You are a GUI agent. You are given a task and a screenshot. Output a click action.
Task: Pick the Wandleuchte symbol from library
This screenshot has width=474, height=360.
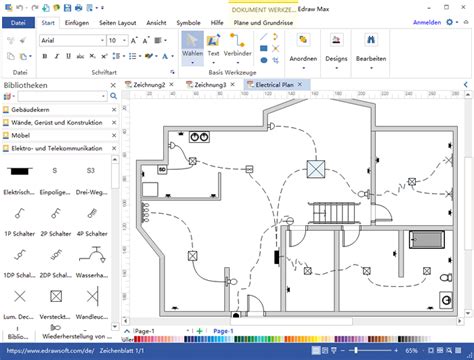[x=92, y=302]
